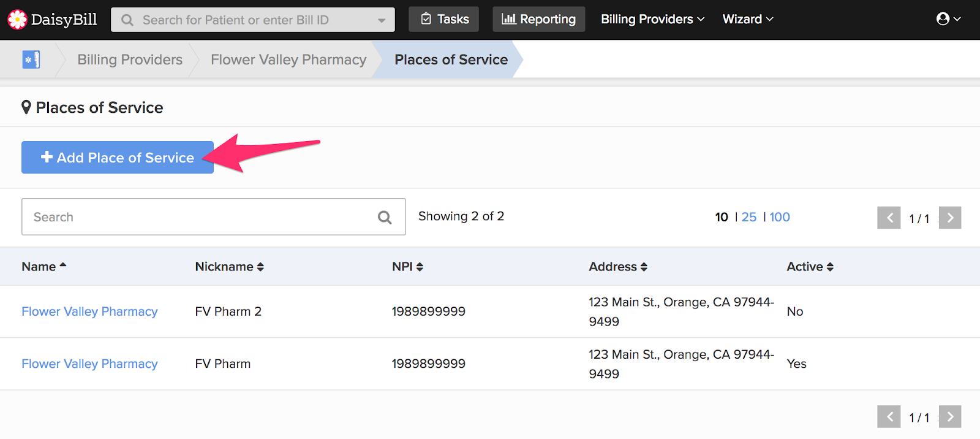This screenshot has height=439, width=980.
Task: Open the address book home icon in breadcrumb
Action: click(31, 59)
